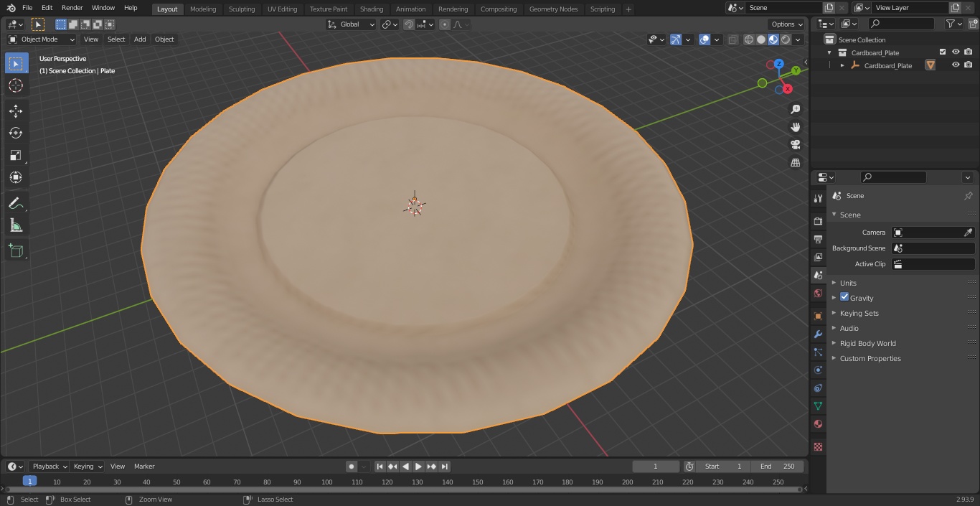Activate the Move tool
The width and height of the screenshot is (980, 506).
coord(16,111)
